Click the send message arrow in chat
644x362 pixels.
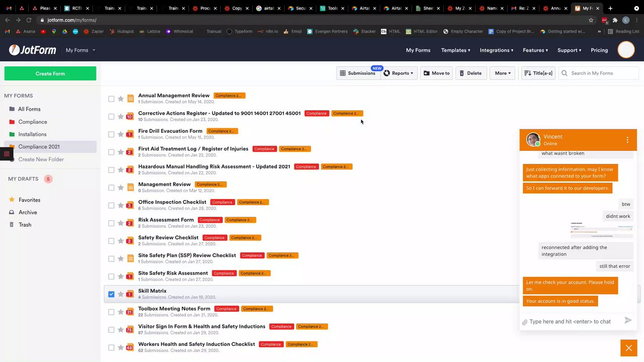pos(628,320)
